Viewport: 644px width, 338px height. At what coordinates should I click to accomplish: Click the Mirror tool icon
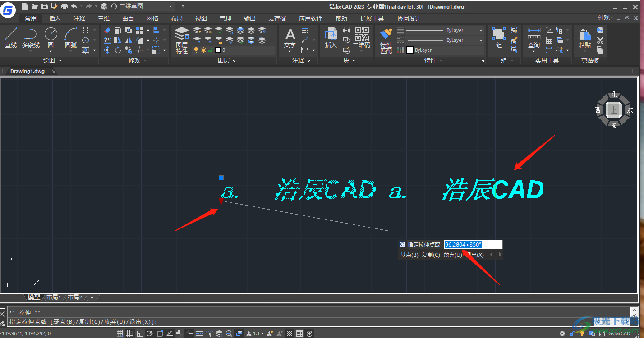tap(129, 40)
